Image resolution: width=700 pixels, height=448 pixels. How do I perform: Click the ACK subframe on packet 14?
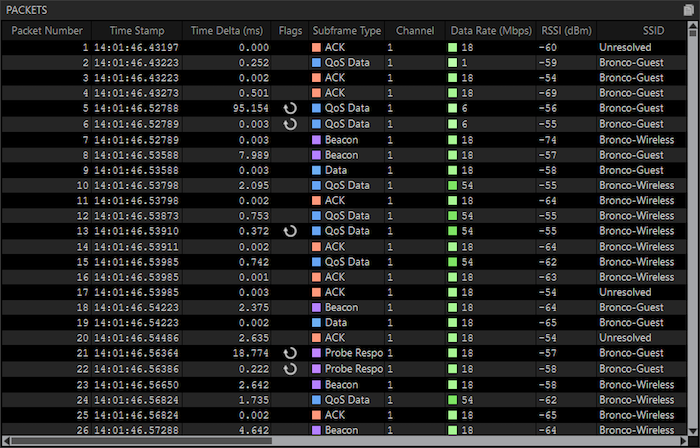(x=335, y=247)
